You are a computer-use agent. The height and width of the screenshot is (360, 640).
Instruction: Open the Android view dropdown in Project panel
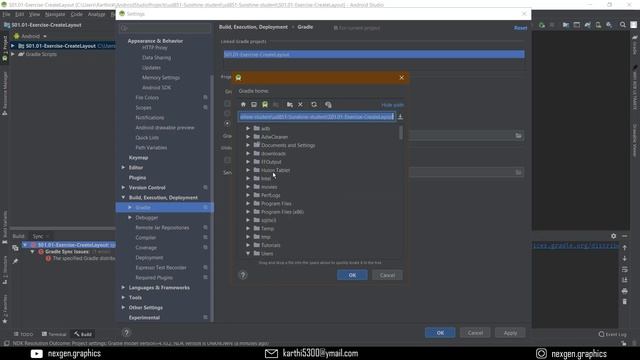point(31,36)
